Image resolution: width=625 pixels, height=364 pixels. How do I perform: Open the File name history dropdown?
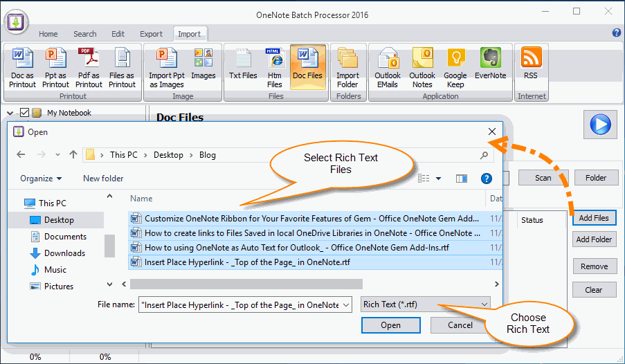pyautogui.click(x=345, y=305)
